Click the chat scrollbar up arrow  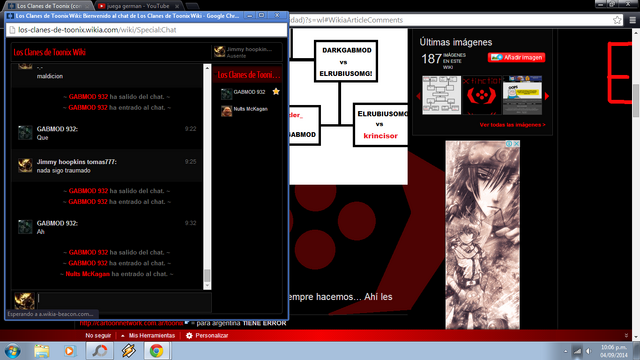[207, 68]
